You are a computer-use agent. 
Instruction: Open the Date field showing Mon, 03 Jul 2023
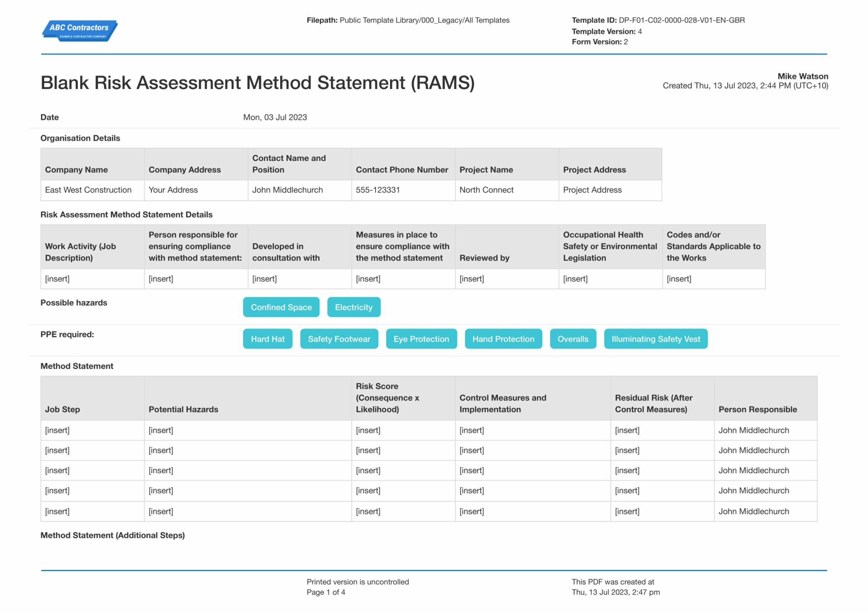[x=275, y=117]
